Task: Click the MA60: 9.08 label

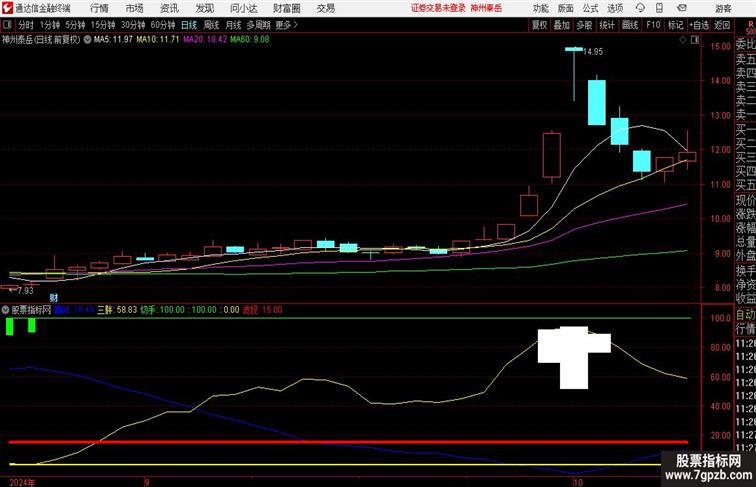Action: [x=250, y=40]
